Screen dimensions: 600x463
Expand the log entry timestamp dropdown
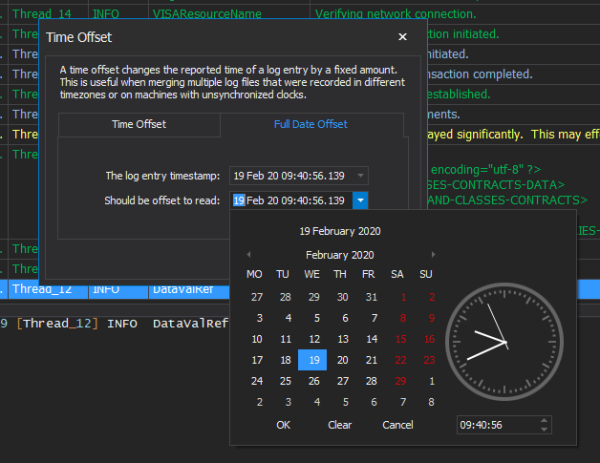click(x=360, y=176)
